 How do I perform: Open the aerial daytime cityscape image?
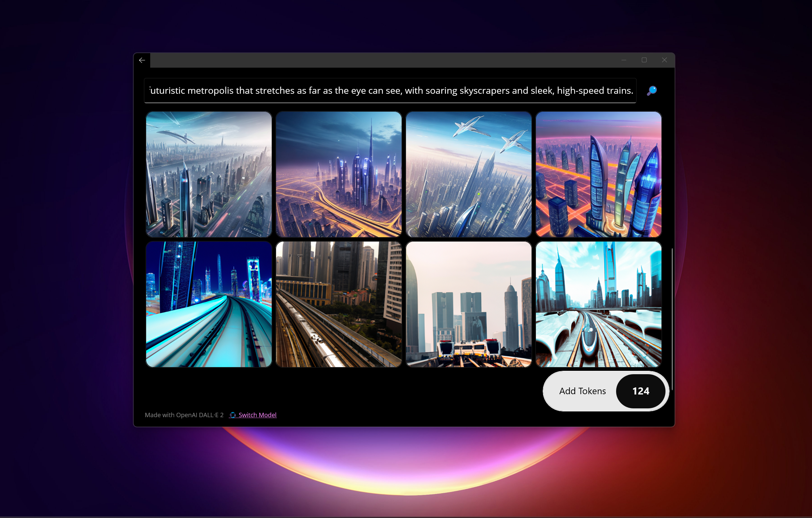click(208, 174)
